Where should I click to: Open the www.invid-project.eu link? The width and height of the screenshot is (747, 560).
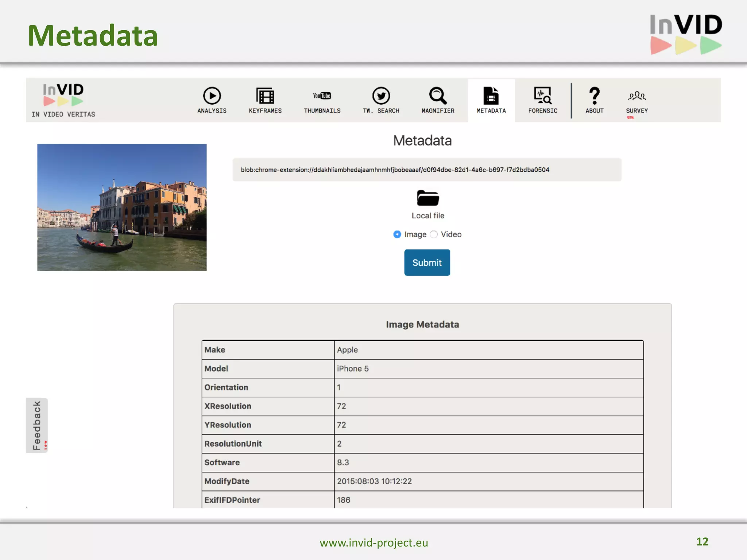pos(374,543)
